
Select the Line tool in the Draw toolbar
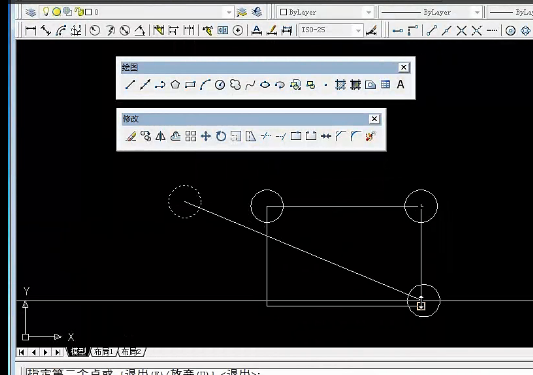coord(130,85)
